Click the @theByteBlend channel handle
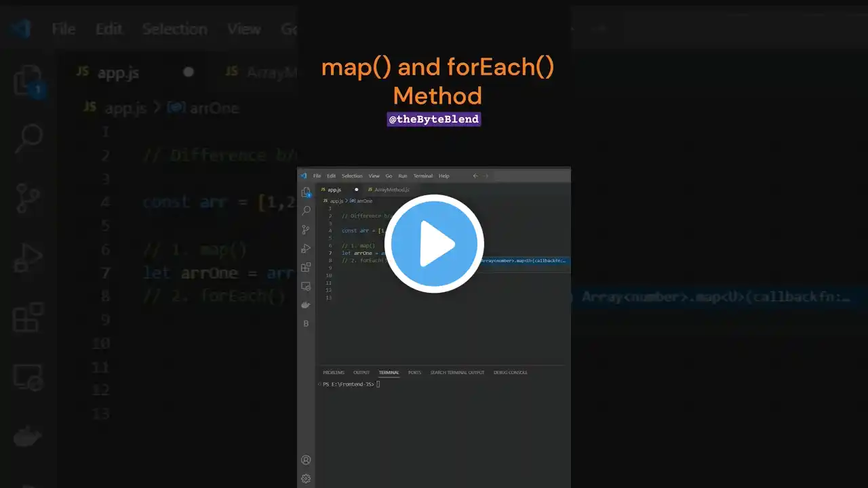The image size is (868, 488). pos(434,119)
